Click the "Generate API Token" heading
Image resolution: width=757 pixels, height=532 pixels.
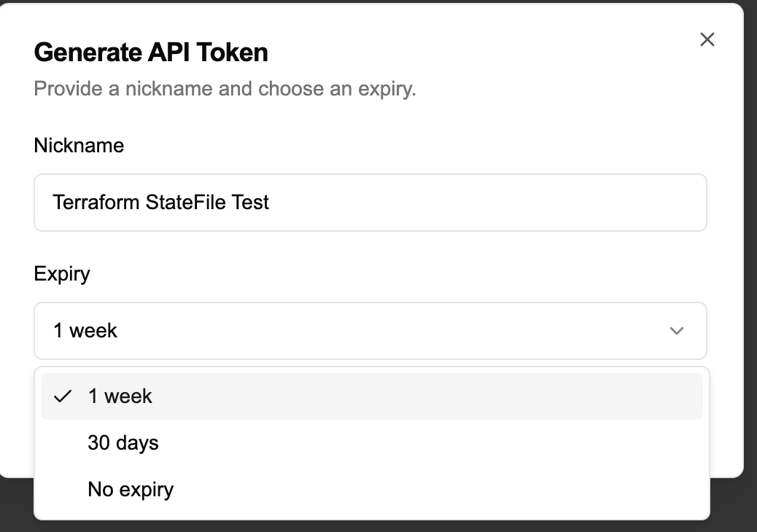[151, 52]
